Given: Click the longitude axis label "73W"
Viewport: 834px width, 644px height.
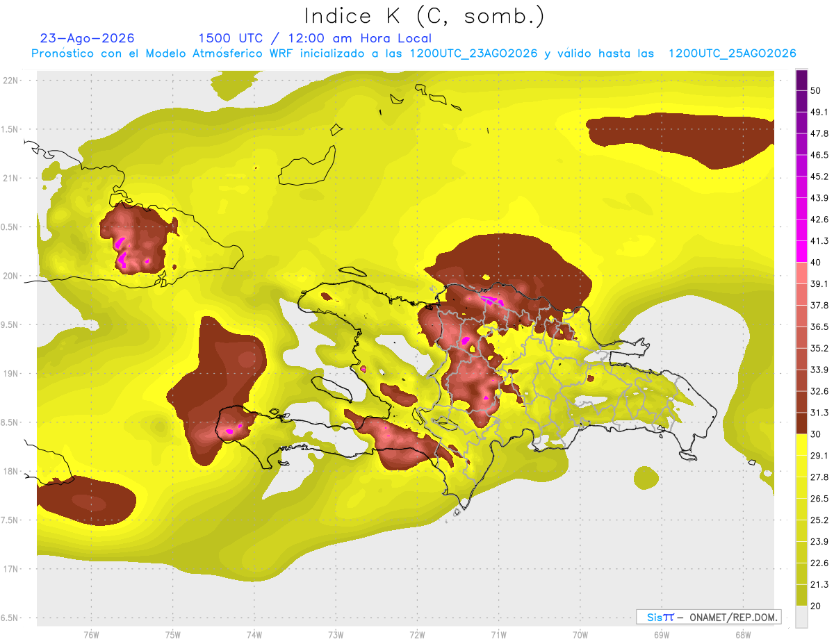Looking at the screenshot, I should click(x=336, y=635).
